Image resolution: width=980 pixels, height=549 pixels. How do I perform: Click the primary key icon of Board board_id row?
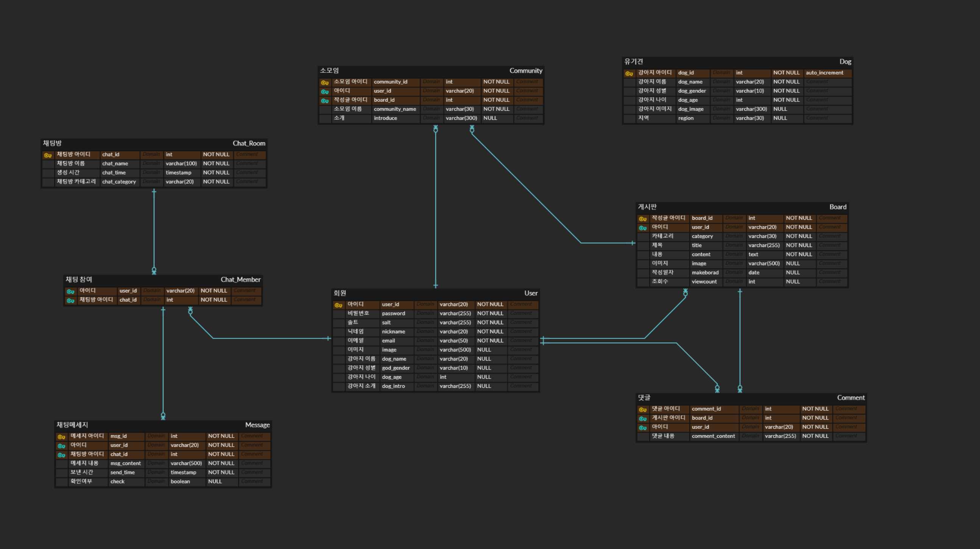point(643,219)
